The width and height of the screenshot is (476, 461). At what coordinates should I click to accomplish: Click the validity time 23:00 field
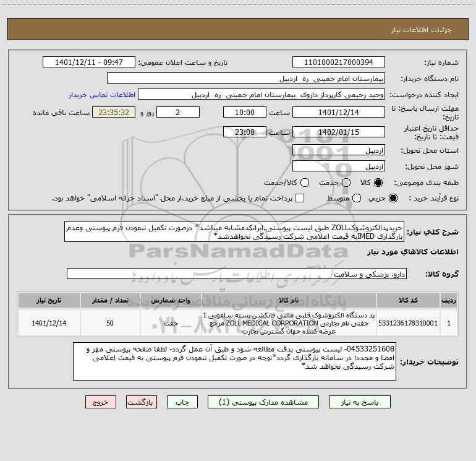click(245, 132)
